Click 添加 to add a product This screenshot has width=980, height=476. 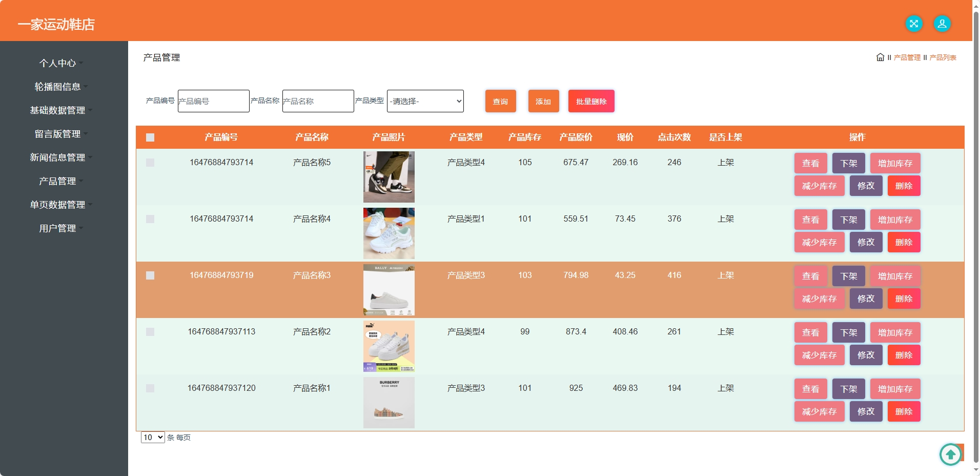[x=543, y=101]
